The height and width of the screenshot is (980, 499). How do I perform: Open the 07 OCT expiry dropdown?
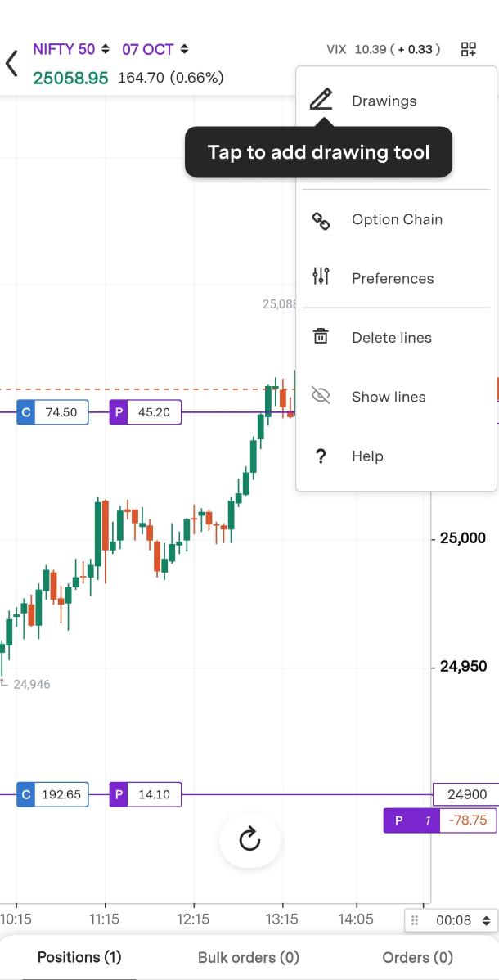pyautogui.click(x=155, y=49)
